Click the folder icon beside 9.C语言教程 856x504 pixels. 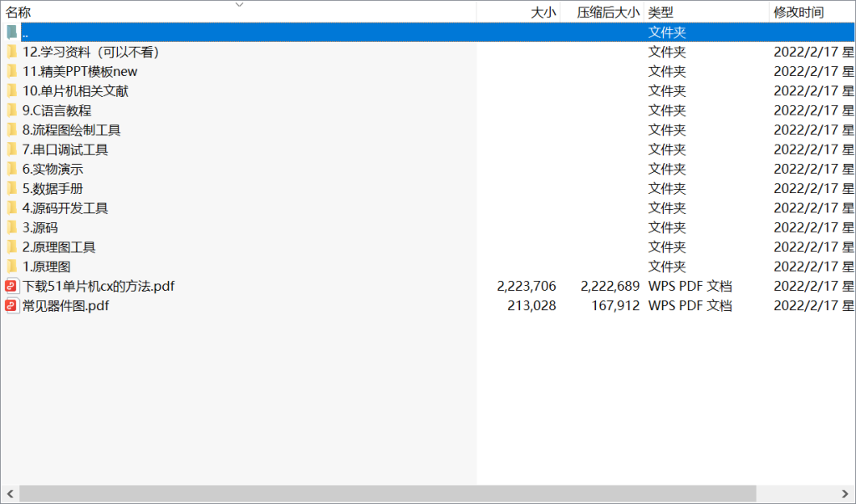[x=12, y=110]
